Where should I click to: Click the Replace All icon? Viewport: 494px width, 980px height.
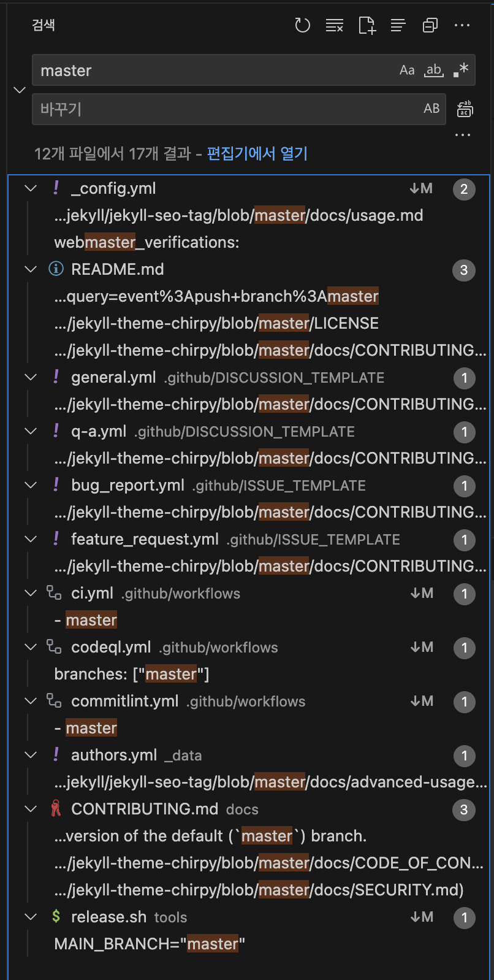(465, 109)
